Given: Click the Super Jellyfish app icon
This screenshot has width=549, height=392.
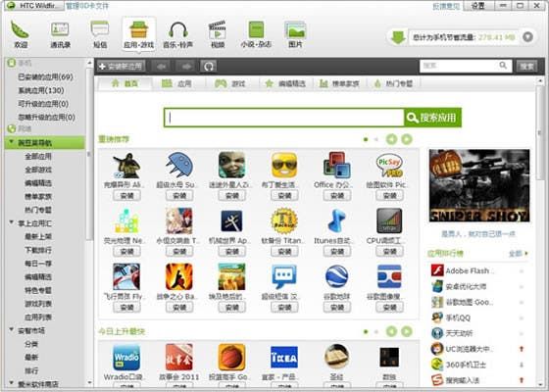Looking at the screenshot, I should pos(179,166).
